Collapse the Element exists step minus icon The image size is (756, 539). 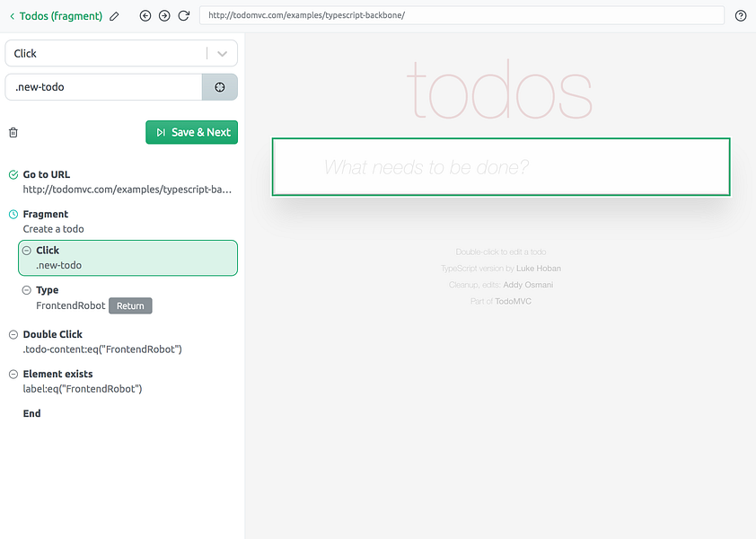pyautogui.click(x=12, y=373)
